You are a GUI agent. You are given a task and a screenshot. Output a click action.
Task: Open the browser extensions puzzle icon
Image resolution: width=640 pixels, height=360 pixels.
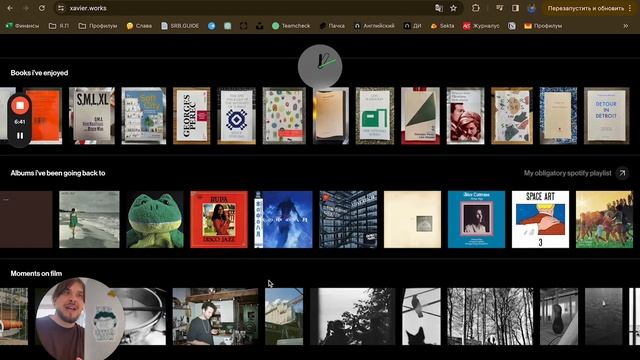(x=476, y=8)
